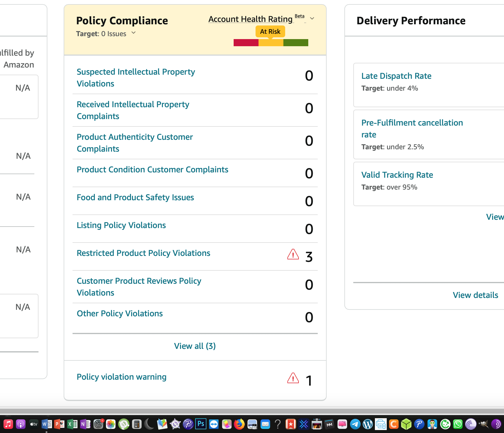Launch Photoshop from the dock
Screen dimensions: 504x433
[201, 424]
